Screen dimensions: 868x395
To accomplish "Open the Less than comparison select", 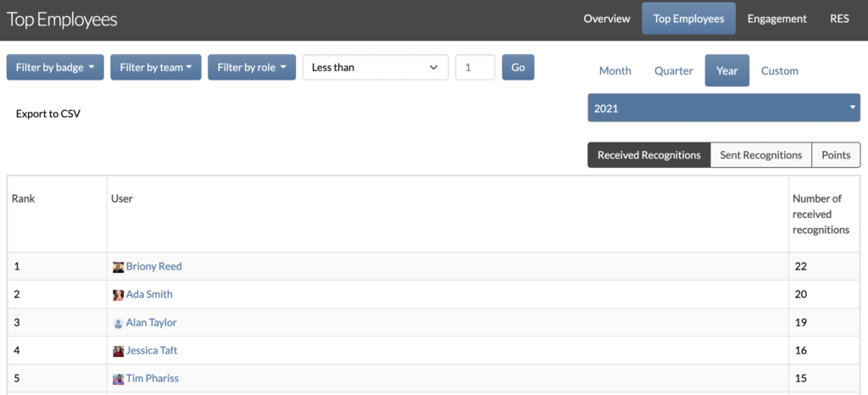I will coord(376,68).
